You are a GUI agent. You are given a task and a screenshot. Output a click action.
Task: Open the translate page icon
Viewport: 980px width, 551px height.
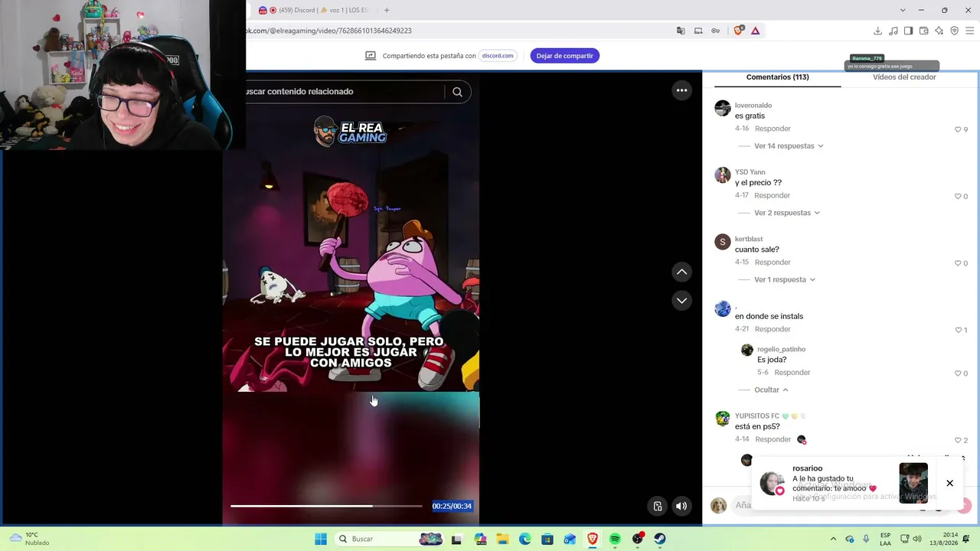pos(681,31)
